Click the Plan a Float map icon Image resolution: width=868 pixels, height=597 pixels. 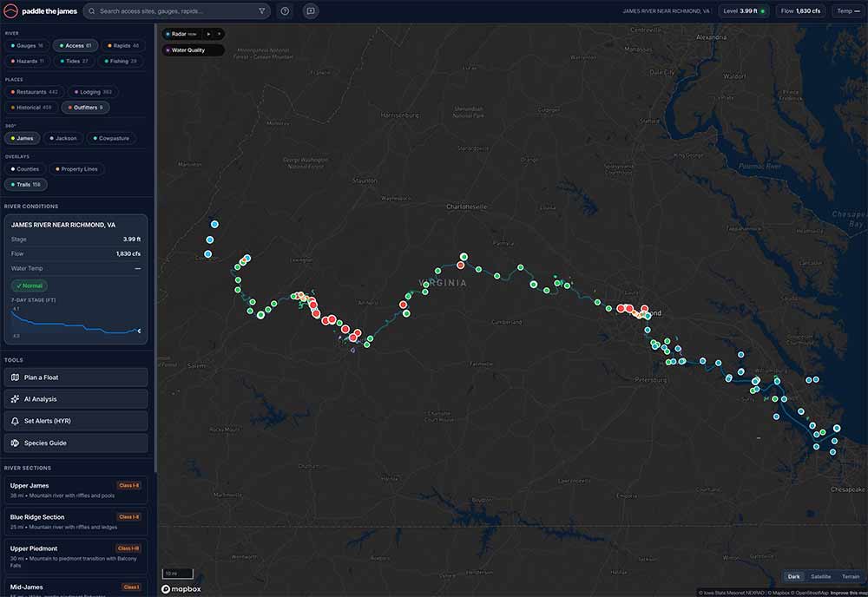17,377
